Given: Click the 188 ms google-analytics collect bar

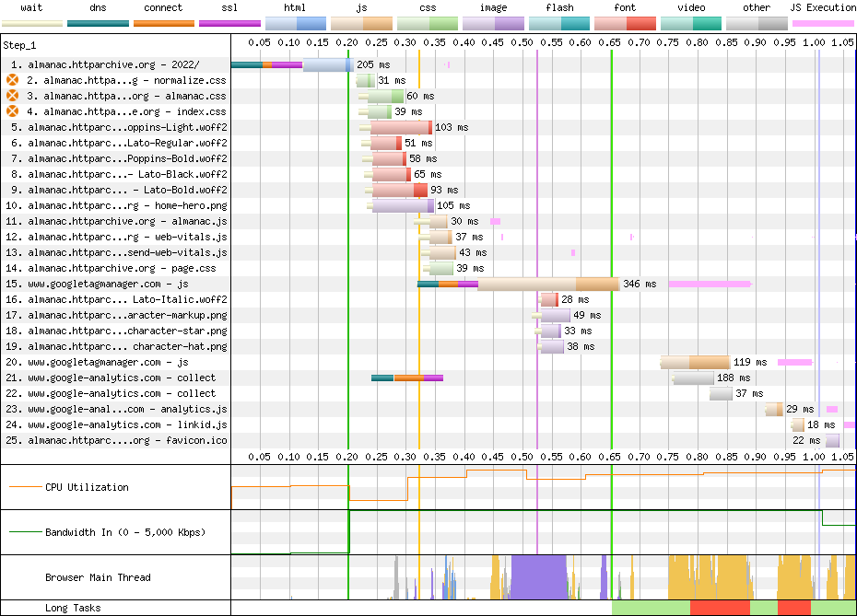Looking at the screenshot, I should click(x=694, y=378).
